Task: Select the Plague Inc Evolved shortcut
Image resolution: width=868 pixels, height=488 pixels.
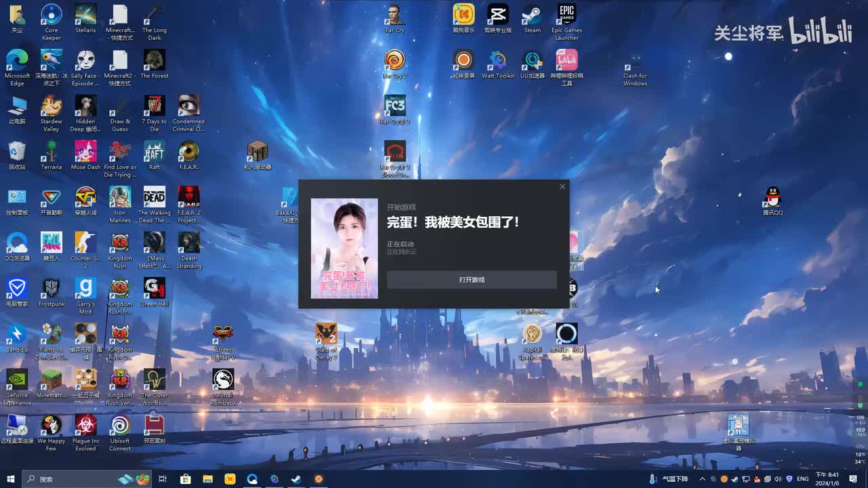Action: 85,433
